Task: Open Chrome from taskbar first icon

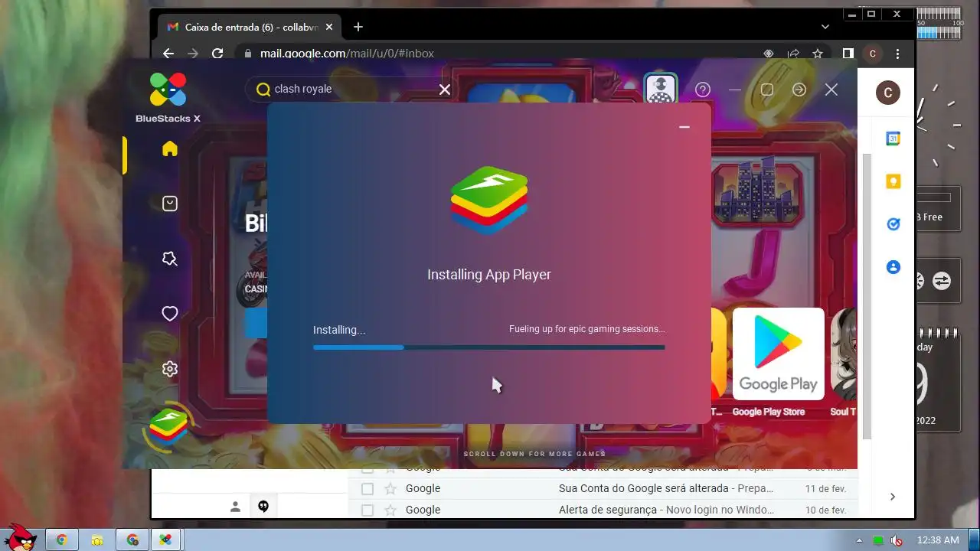Action: click(61, 540)
